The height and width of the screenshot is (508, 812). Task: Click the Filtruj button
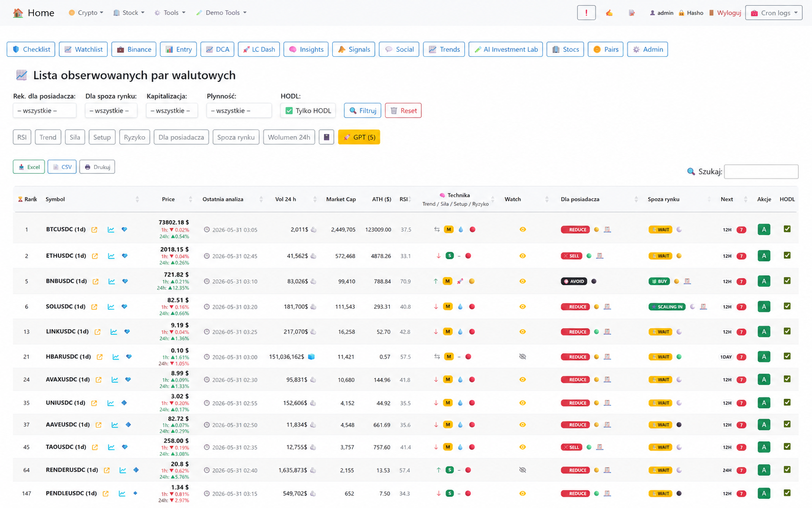click(362, 111)
